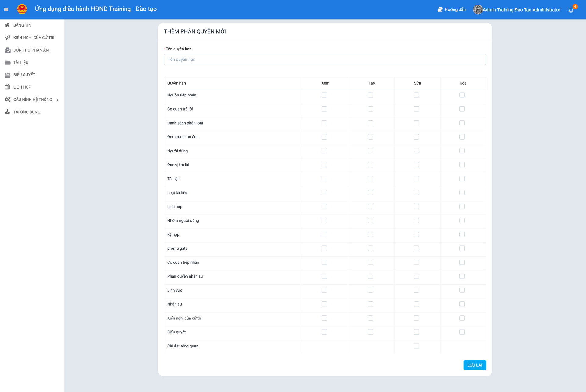The width and height of the screenshot is (586, 392).
Task: Enable Xem for Nguồn tiếp nhận
Action: tap(324, 95)
